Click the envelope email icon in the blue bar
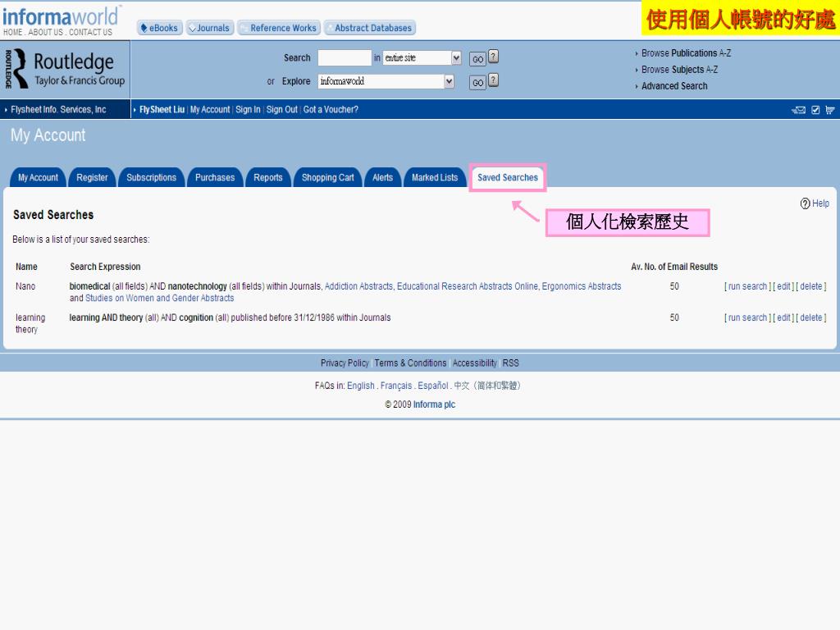The width and height of the screenshot is (840, 630). click(799, 110)
